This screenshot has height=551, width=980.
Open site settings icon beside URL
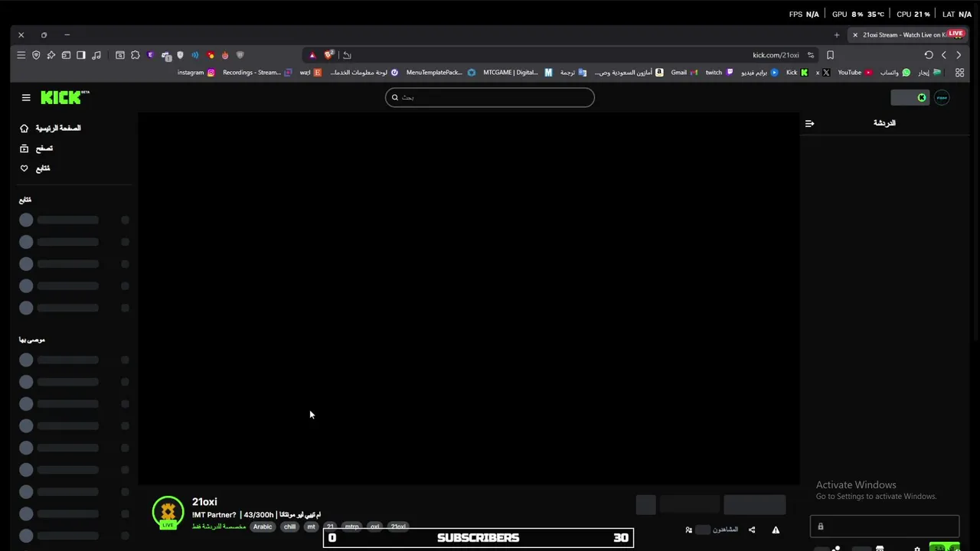(811, 55)
